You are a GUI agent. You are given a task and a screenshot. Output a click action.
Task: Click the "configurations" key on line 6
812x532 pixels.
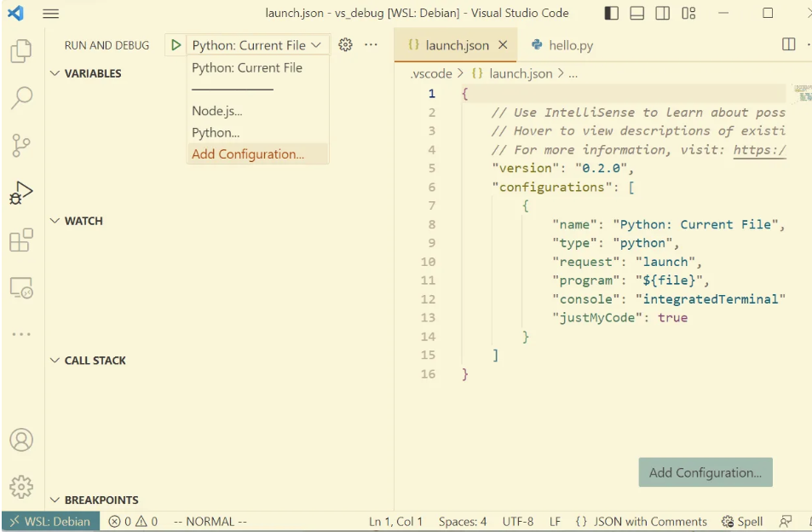tap(552, 187)
